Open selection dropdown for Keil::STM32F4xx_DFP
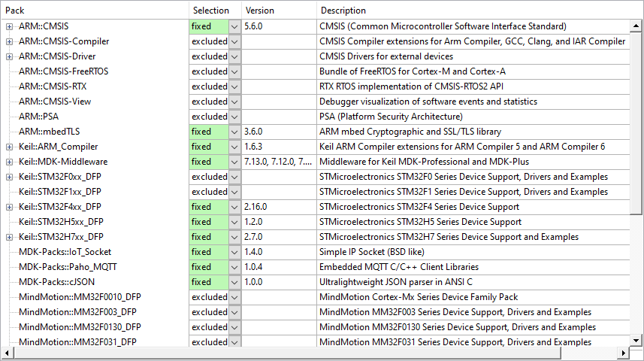 pyautogui.click(x=234, y=207)
